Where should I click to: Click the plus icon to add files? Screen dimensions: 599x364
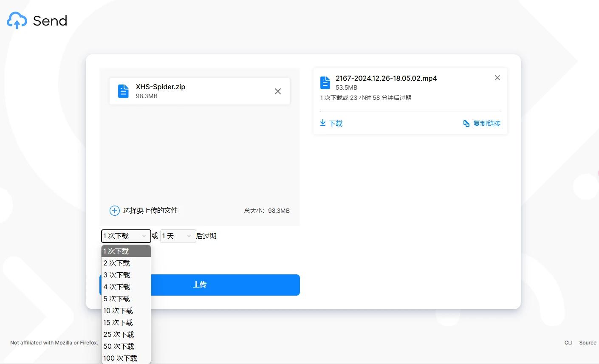click(x=115, y=211)
